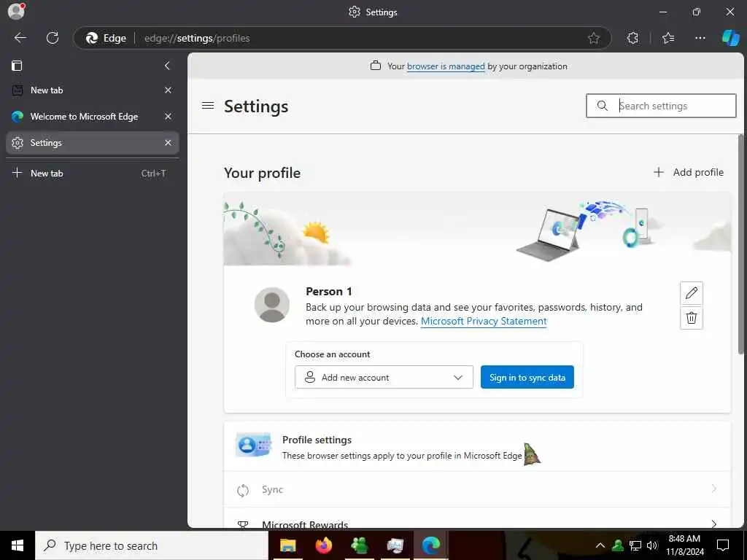Open File Explorer from taskbar

(287, 545)
